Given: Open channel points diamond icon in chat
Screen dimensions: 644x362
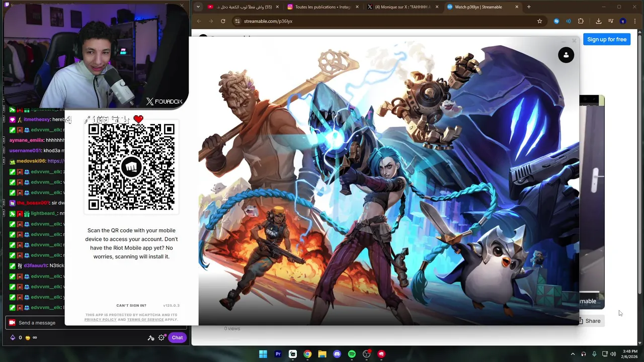Looking at the screenshot, I should pos(13,337).
